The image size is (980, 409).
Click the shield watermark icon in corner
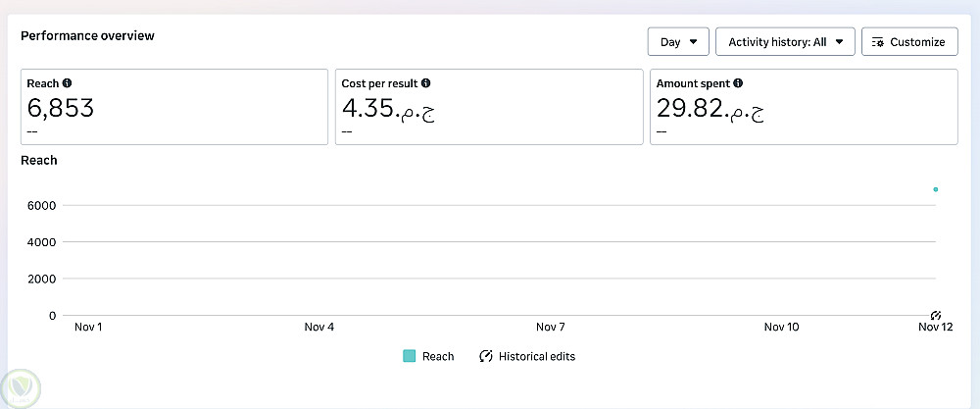click(20, 386)
